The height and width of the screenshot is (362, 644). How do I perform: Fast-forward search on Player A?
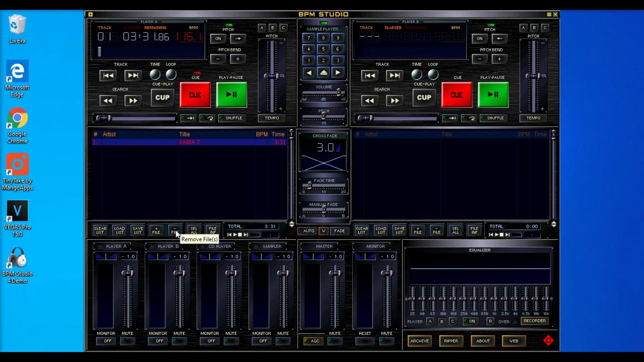(132, 101)
